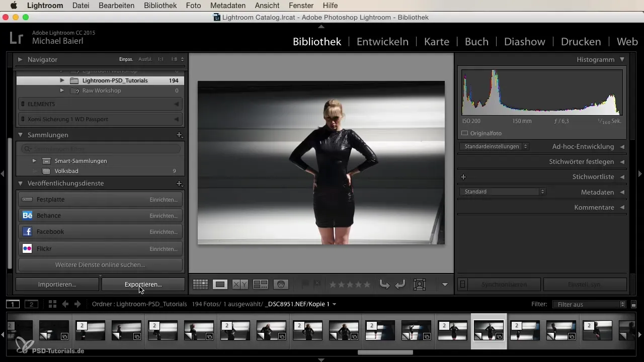Set up Flickr via Einrichten
This screenshot has width=644, height=362.
[x=164, y=248]
